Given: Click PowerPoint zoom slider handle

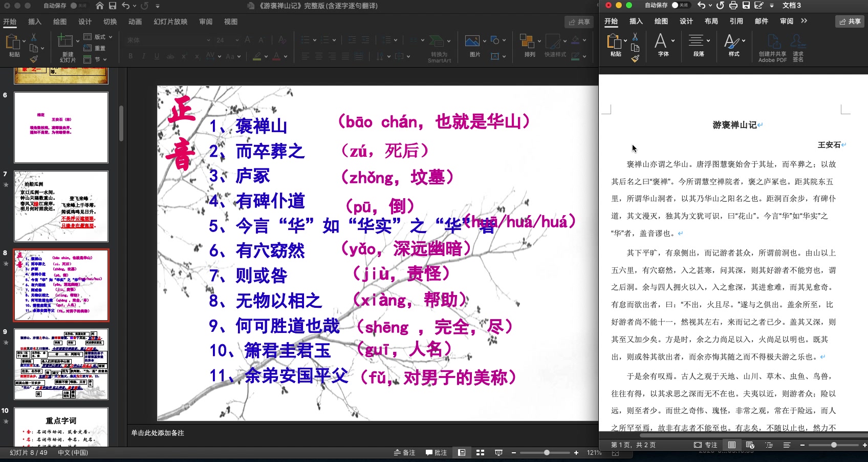Looking at the screenshot, I should (x=547, y=453).
